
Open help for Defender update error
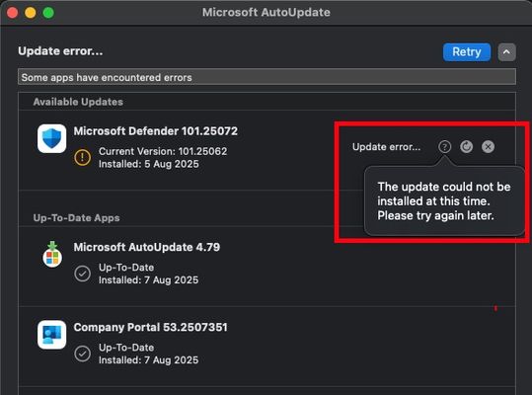pos(444,146)
